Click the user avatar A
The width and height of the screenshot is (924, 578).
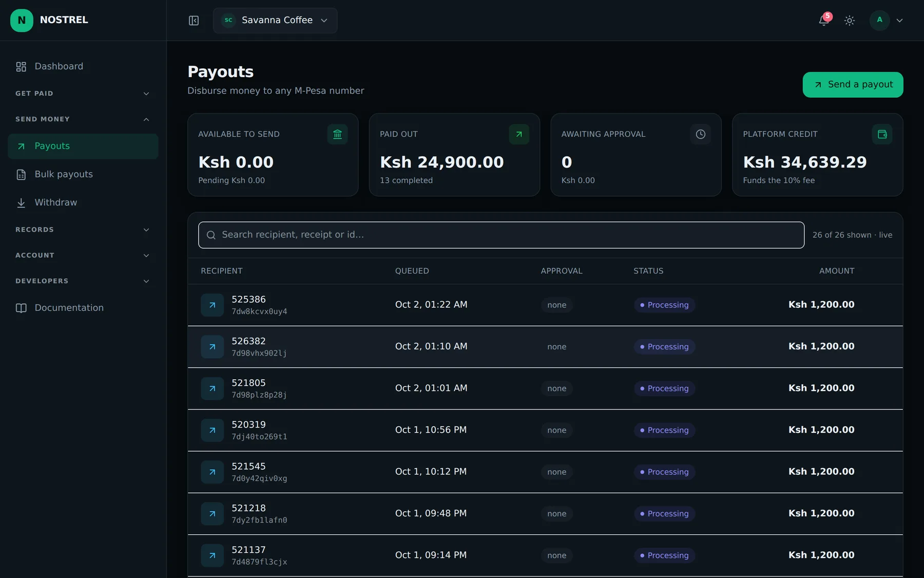click(879, 20)
